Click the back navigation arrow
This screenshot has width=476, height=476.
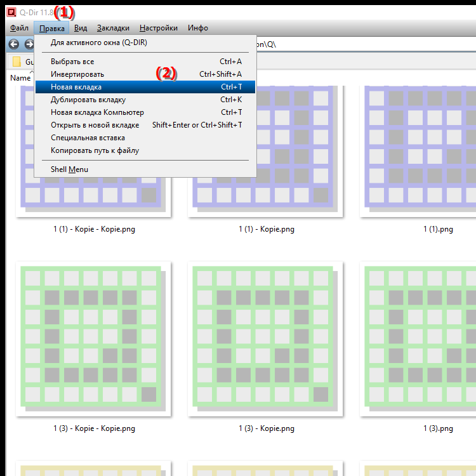(13, 44)
